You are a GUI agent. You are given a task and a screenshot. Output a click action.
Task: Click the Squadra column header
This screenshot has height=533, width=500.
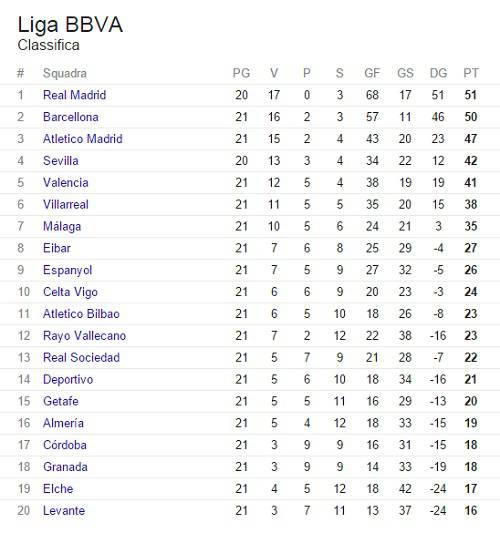(65, 73)
